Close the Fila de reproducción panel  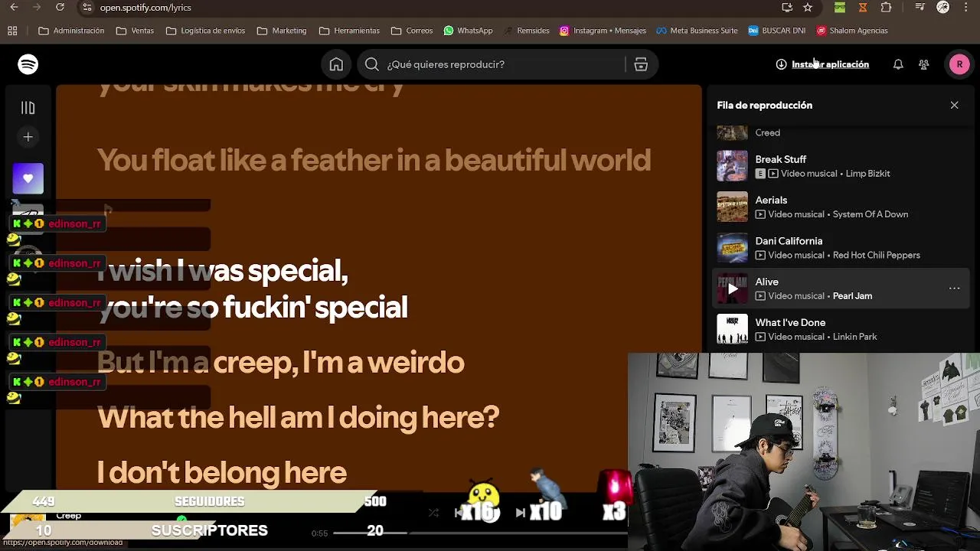click(x=954, y=105)
